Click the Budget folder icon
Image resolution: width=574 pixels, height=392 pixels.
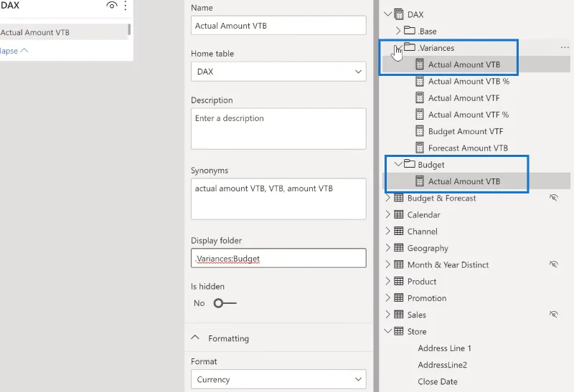click(x=409, y=164)
